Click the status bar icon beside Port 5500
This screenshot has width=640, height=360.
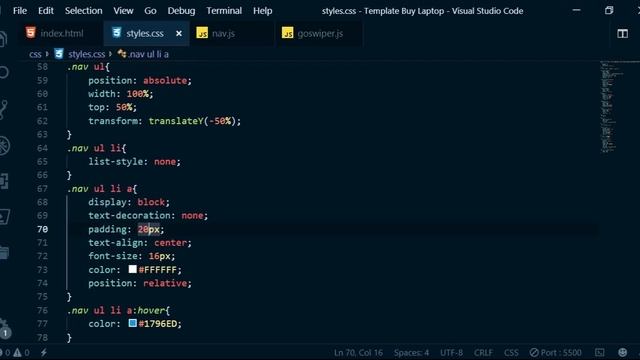tap(600, 352)
